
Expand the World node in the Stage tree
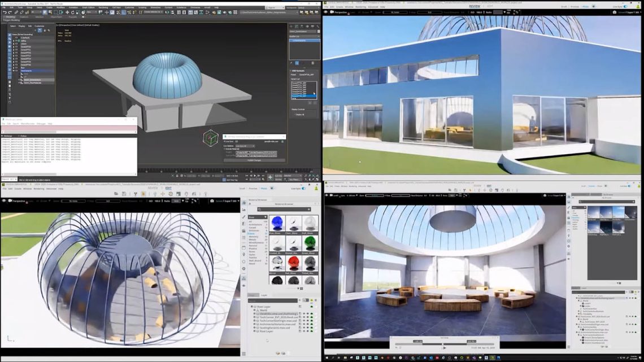point(578,301)
